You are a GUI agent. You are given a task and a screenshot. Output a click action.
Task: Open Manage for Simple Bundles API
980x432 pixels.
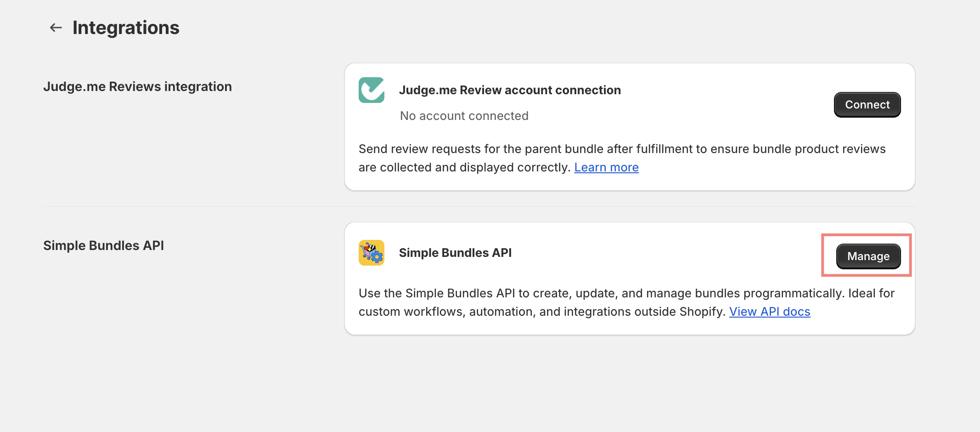point(868,256)
